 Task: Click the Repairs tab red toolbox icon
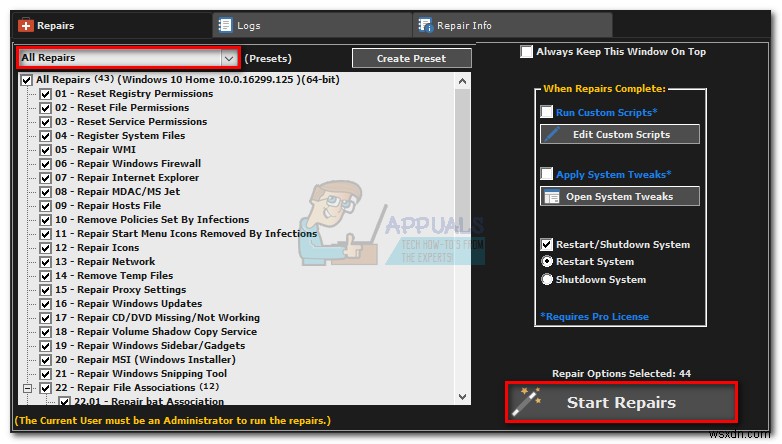click(x=26, y=25)
